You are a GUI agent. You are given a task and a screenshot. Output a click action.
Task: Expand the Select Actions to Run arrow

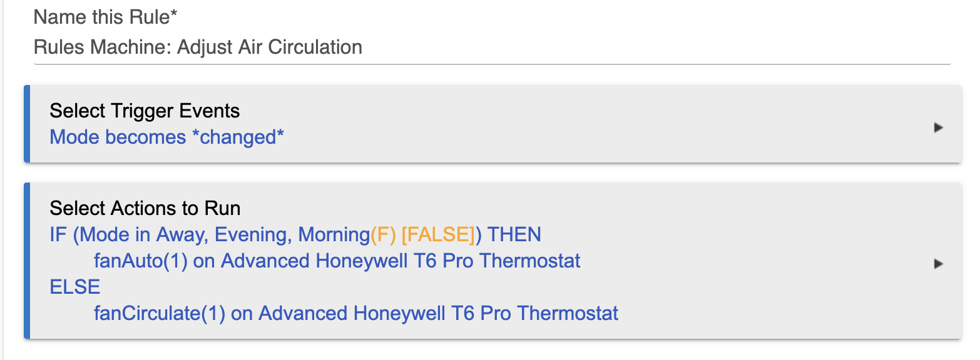937,264
